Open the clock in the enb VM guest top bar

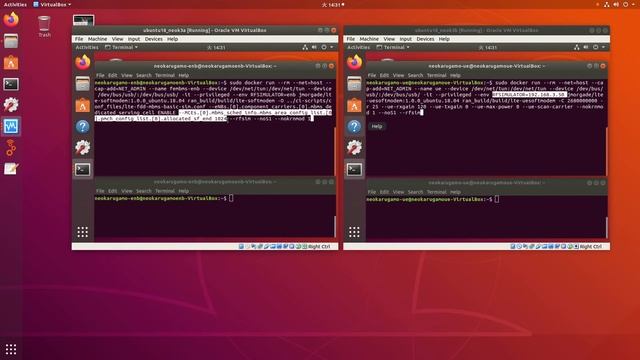(216, 48)
